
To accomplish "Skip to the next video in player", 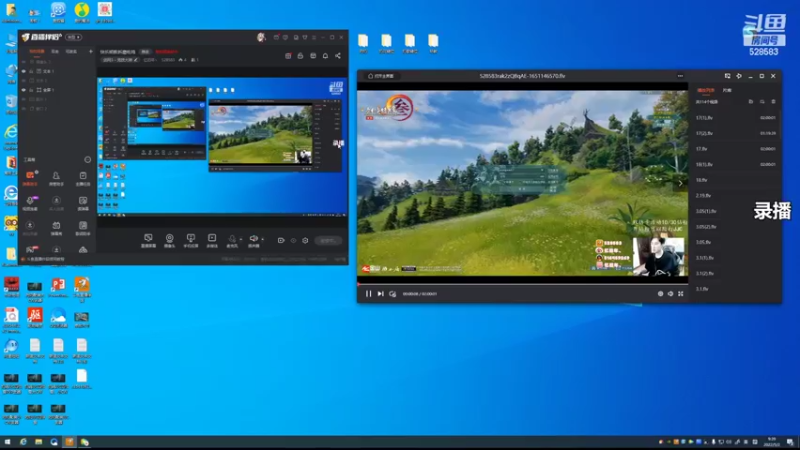I will click(x=381, y=294).
